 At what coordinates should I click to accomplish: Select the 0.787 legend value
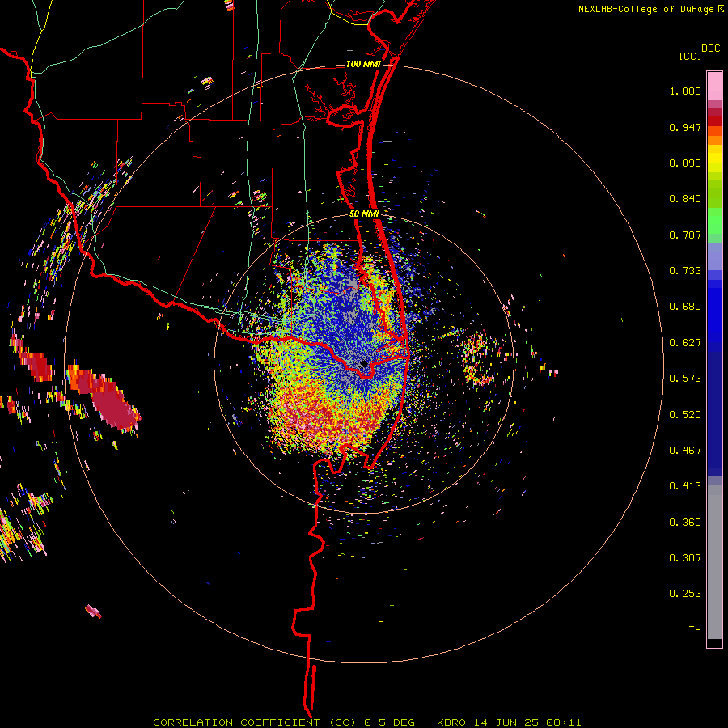pos(685,235)
